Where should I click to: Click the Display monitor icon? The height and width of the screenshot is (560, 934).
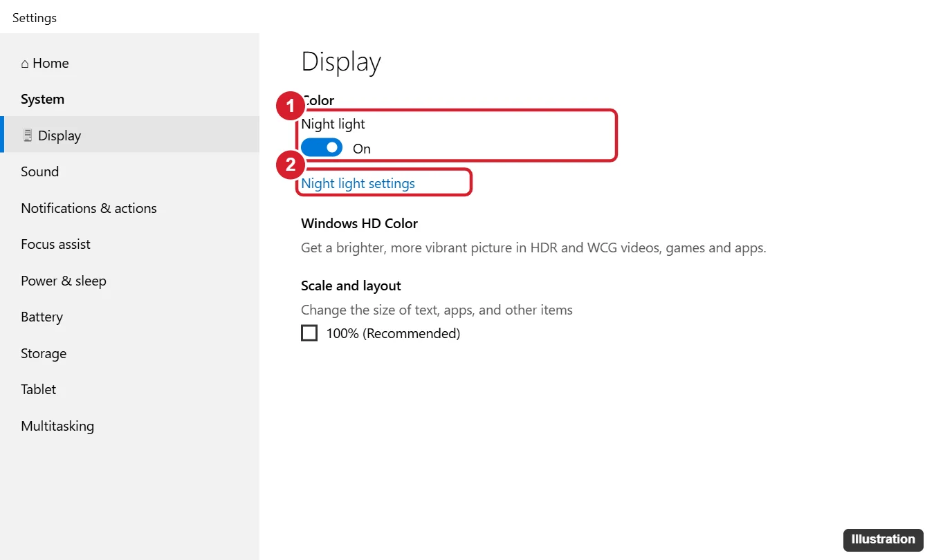pos(27,136)
